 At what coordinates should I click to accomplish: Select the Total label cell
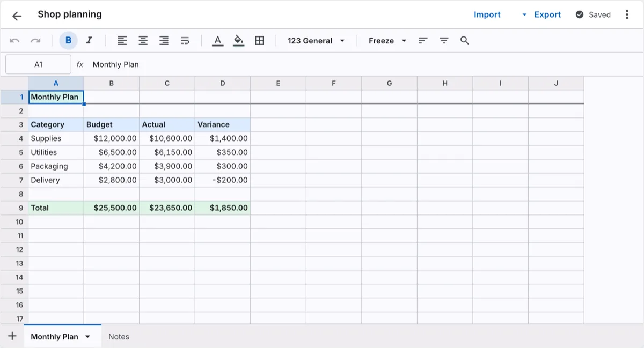pos(56,208)
